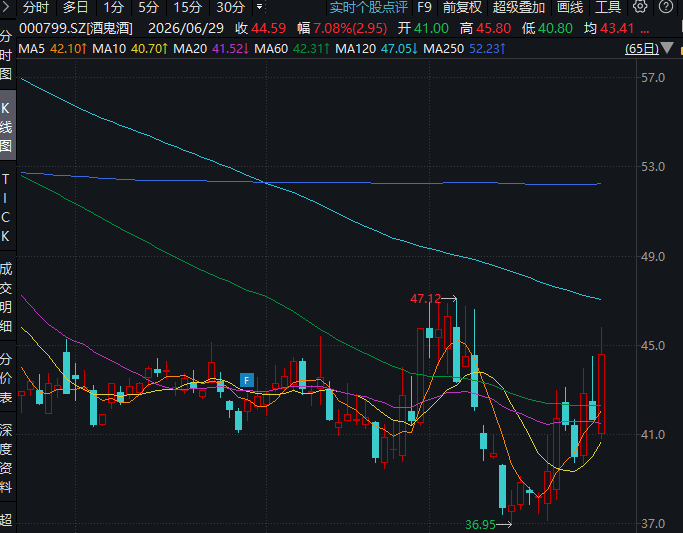This screenshot has width=683, height=533.
Task: Open the 画线 drawing tools
Action: point(570,7)
